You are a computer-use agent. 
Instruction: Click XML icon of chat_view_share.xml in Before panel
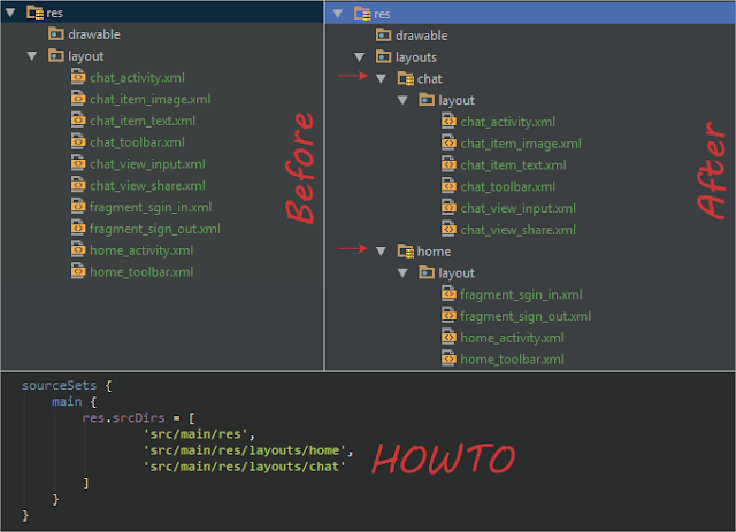point(78,184)
